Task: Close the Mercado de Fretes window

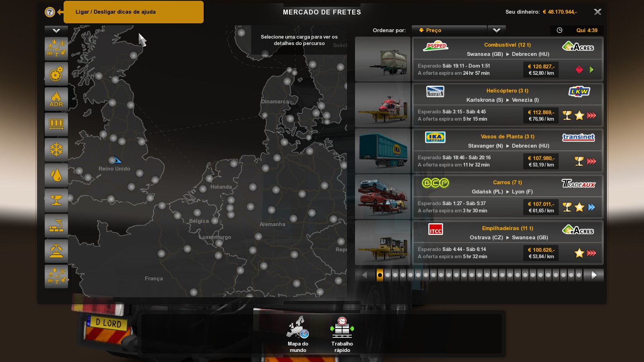Action: (598, 12)
